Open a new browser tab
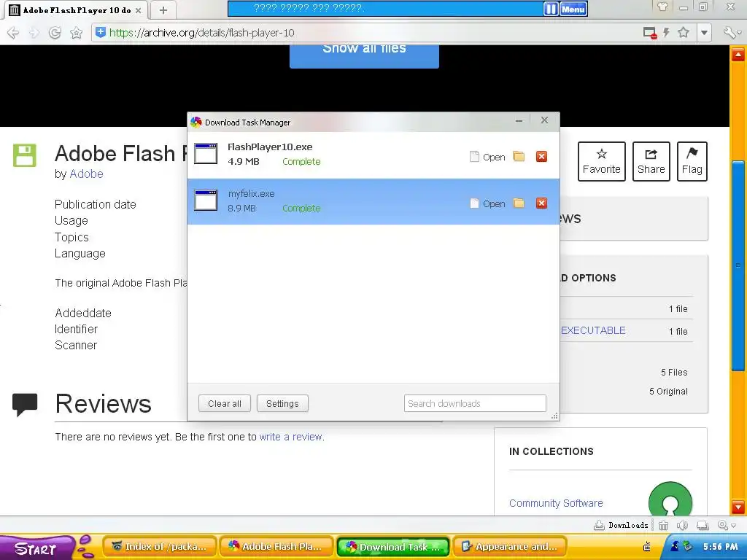747x560 pixels. (163, 10)
